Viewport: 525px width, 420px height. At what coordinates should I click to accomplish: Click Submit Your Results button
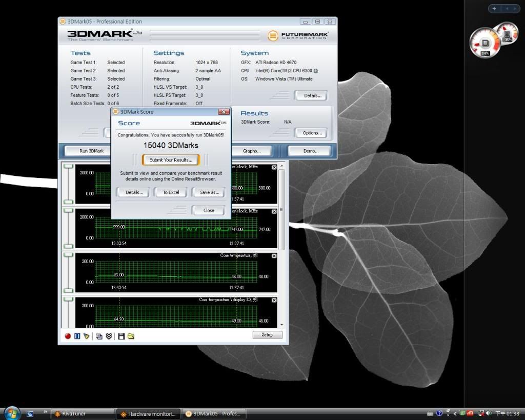171,160
